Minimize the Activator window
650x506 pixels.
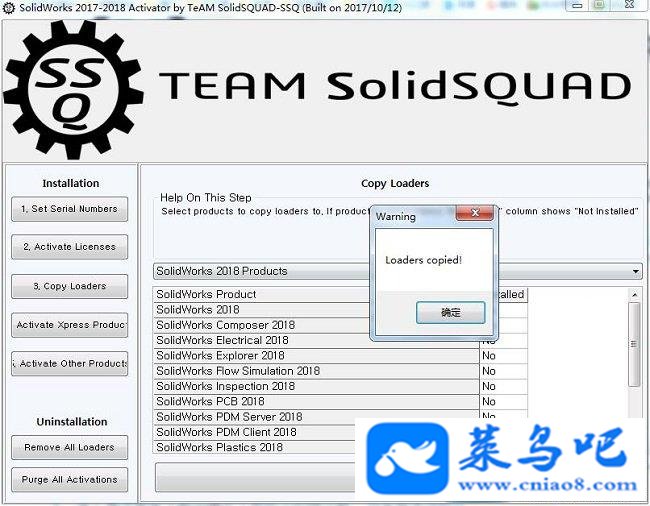pyautogui.click(x=577, y=6)
